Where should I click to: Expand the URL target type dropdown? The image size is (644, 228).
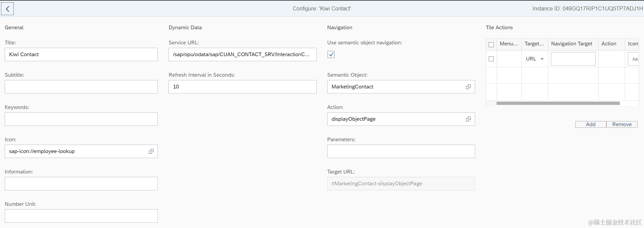(542, 59)
